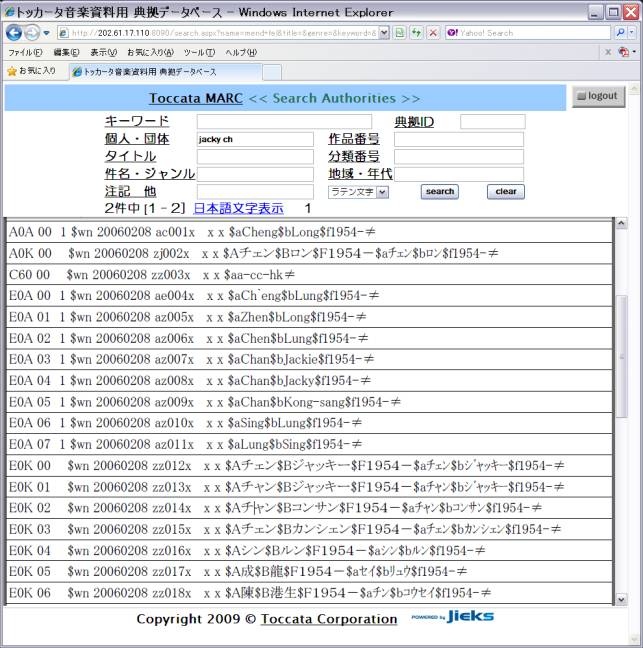Focus the キーワード input field
The image size is (643, 648).
284,122
